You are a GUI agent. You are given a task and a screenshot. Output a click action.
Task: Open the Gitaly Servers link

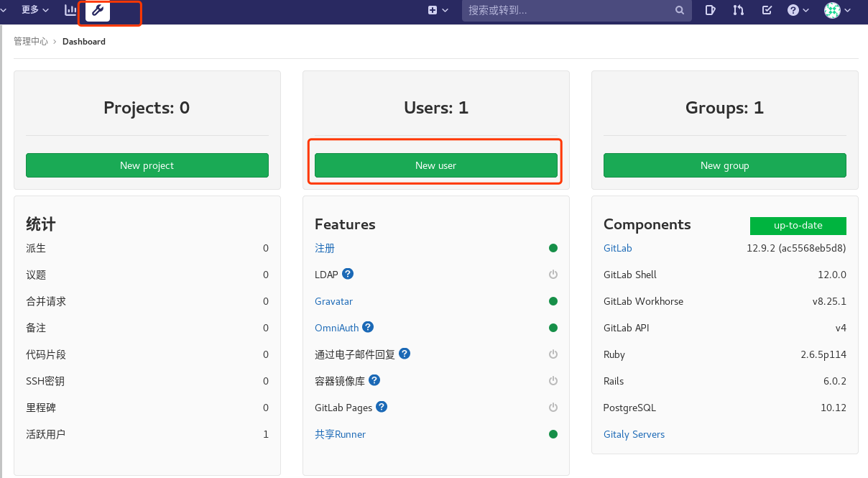[634, 433]
